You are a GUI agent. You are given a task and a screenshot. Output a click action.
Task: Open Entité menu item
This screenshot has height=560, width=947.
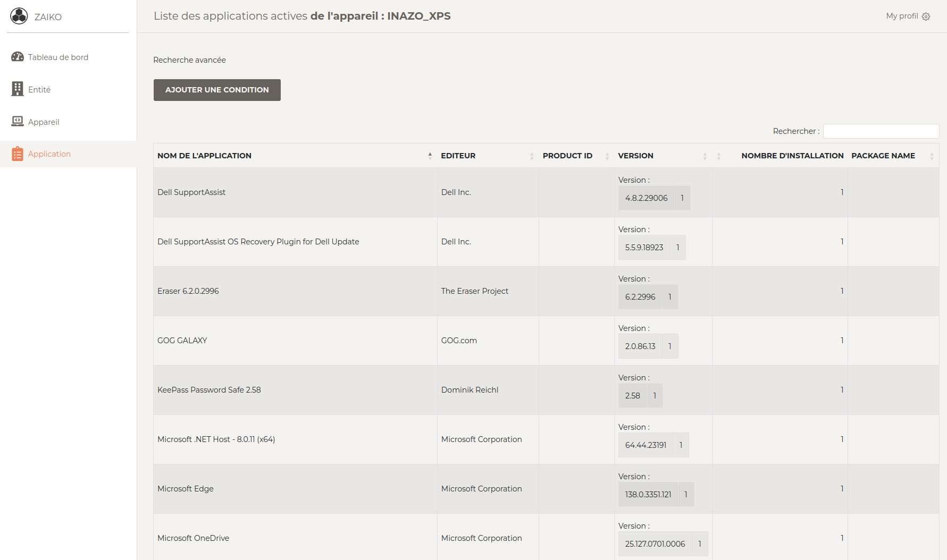39,89
